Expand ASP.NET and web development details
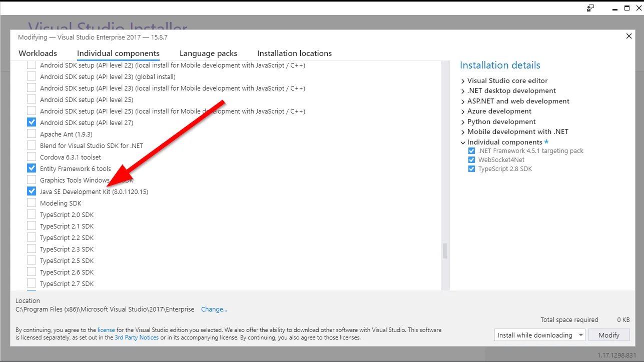Screen dimensions: 644x362 pos(463,101)
